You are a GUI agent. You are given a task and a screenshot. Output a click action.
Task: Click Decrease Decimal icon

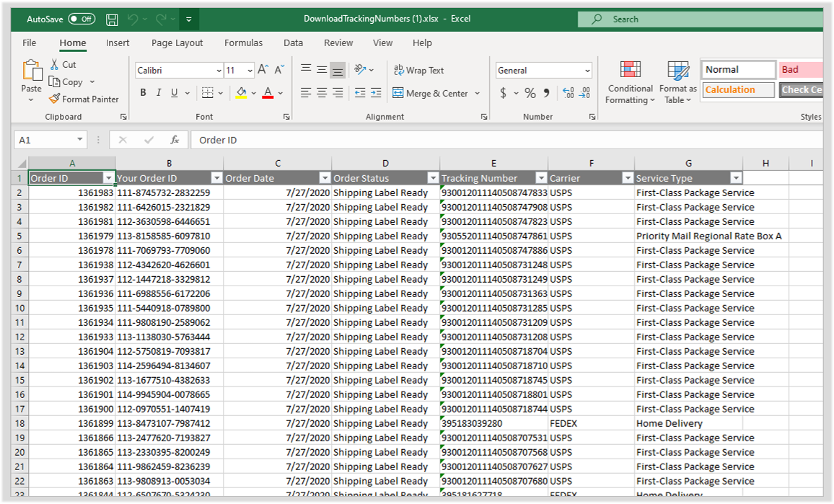pyautogui.click(x=584, y=93)
